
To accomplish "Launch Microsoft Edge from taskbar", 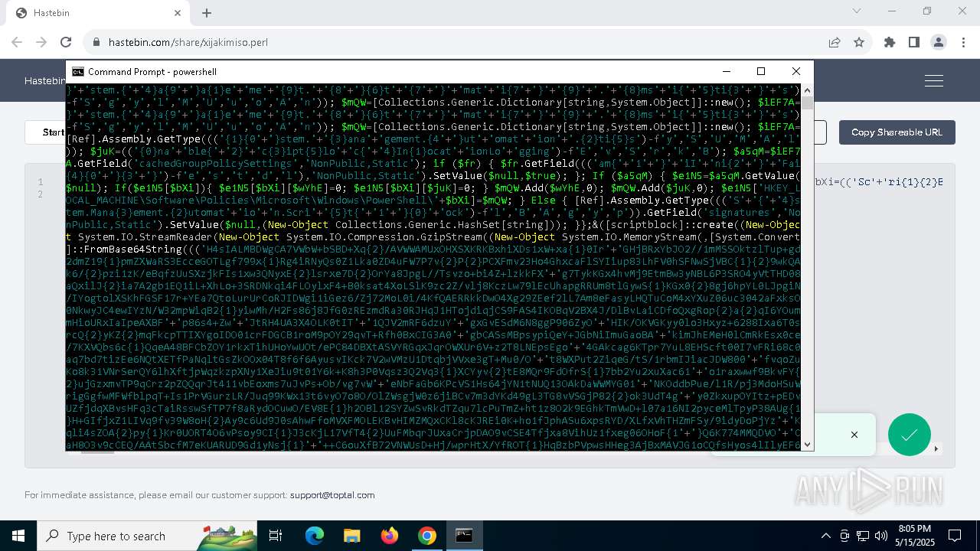I will point(315,536).
